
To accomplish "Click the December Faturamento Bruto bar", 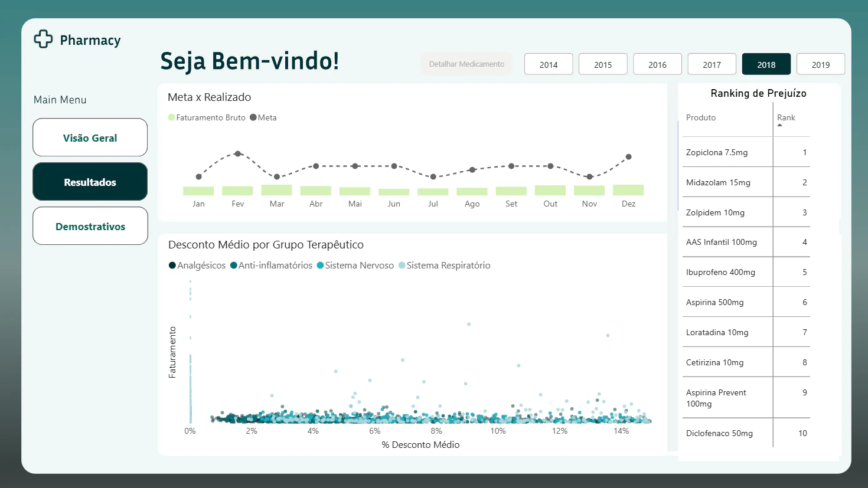I will 628,190.
